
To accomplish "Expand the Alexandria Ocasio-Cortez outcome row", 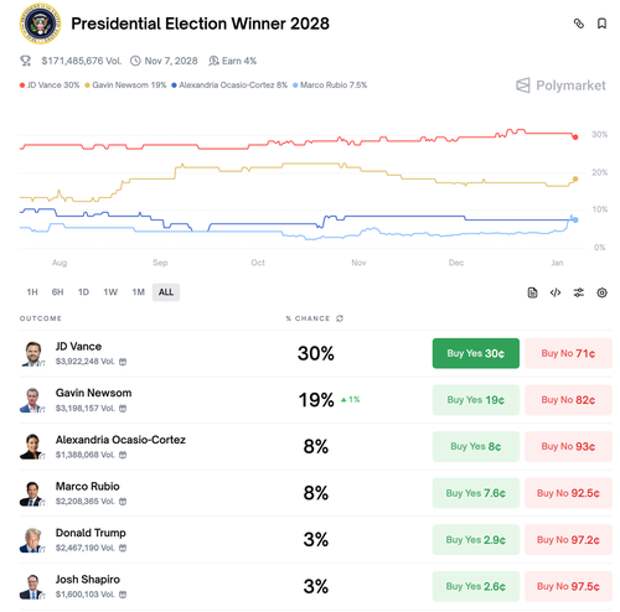I will 200,446.
